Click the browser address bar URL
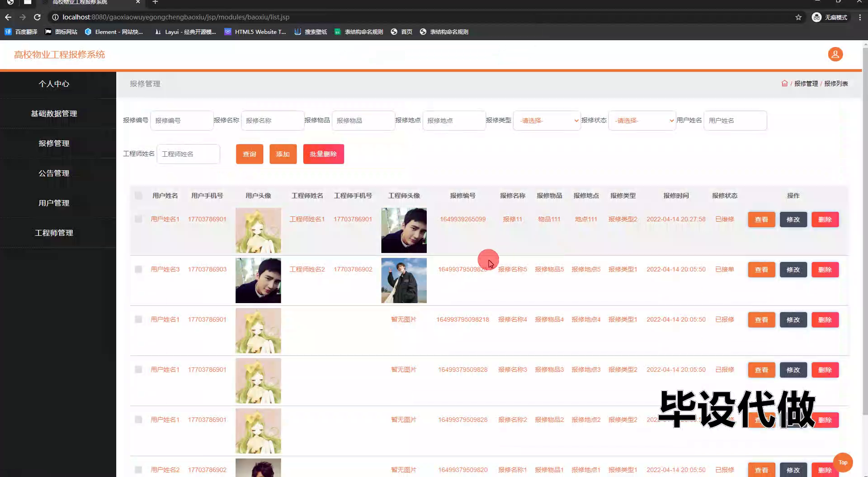 click(x=176, y=17)
